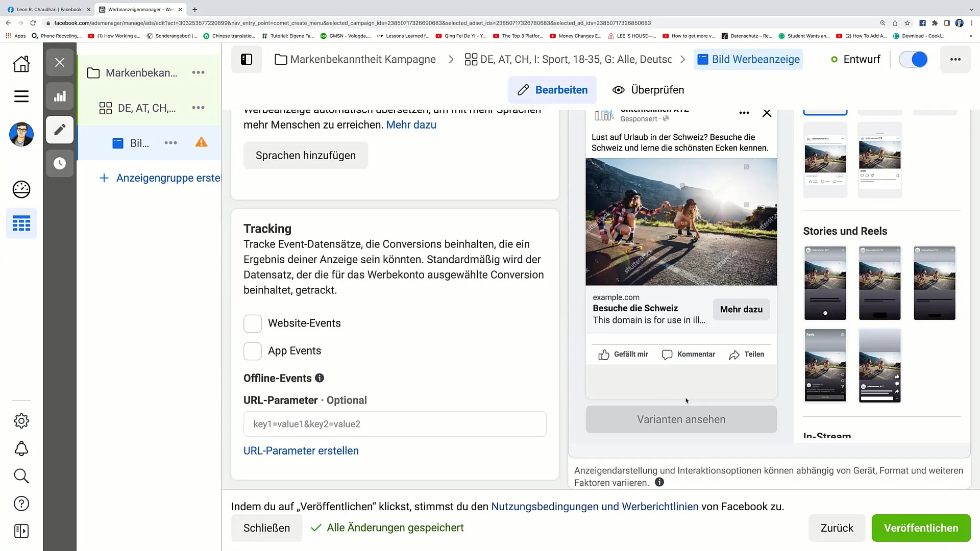This screenshot has height=551, width=980.
Task: Click Veröffentlichen button to publish campaign
Action: [x=921, y=528]
